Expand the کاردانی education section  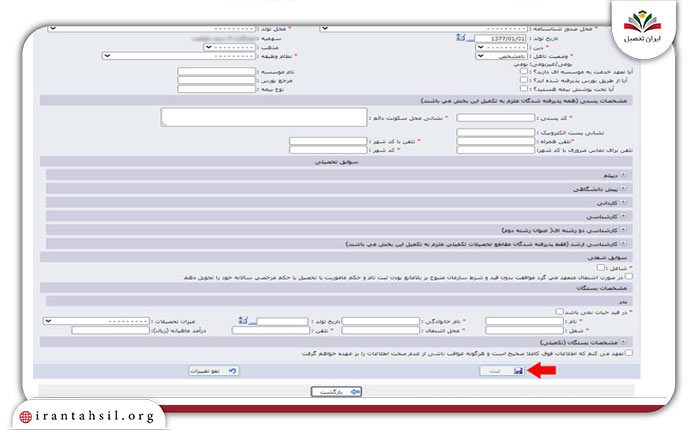(x=623, y=202)
